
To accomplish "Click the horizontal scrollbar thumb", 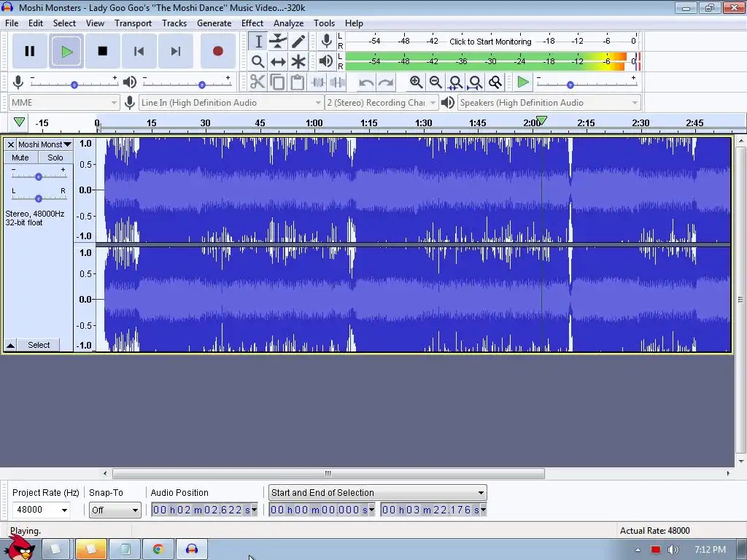I will point(328,473).
